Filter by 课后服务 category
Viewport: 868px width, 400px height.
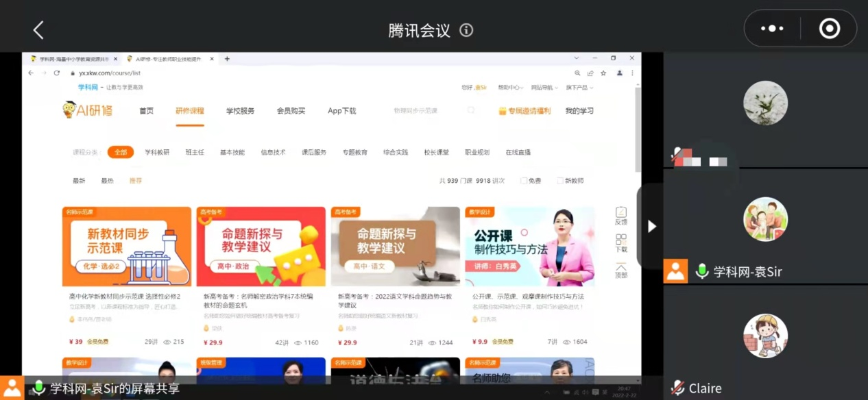[x=314, y=152]
